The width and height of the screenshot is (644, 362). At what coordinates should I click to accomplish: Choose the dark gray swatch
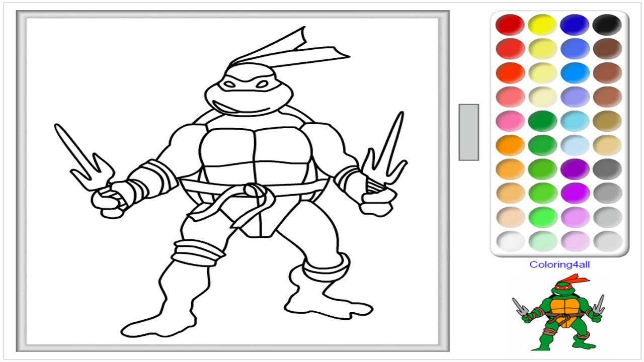[607, 169]
